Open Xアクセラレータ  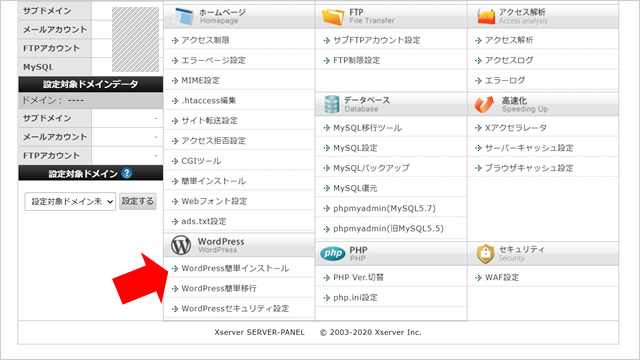tap(516, 128)
